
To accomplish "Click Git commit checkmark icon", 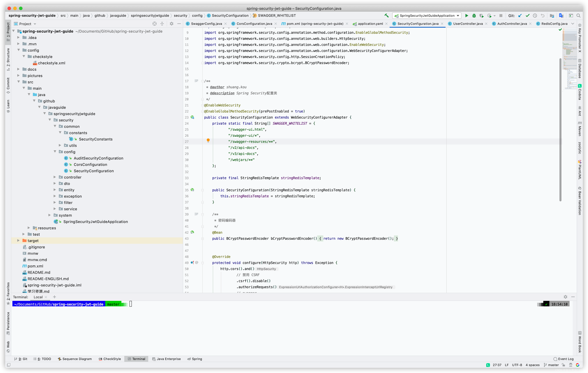I will (x=527, y=16).
